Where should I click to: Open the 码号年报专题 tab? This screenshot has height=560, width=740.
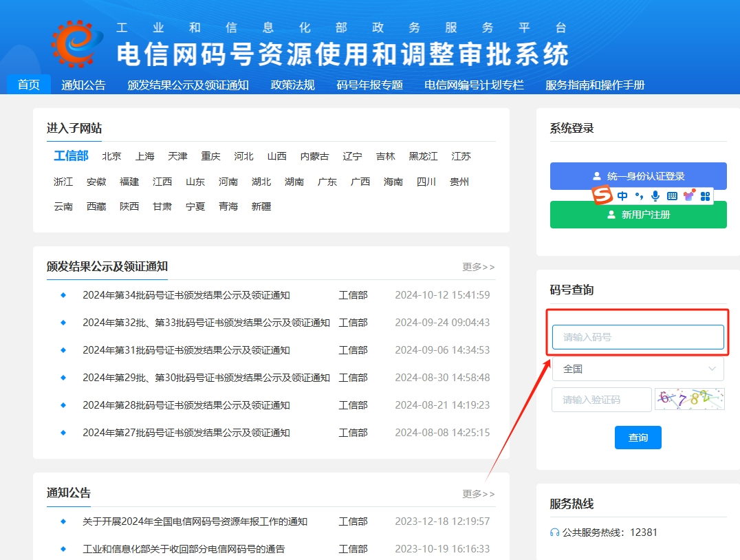(x=369, y=85)
